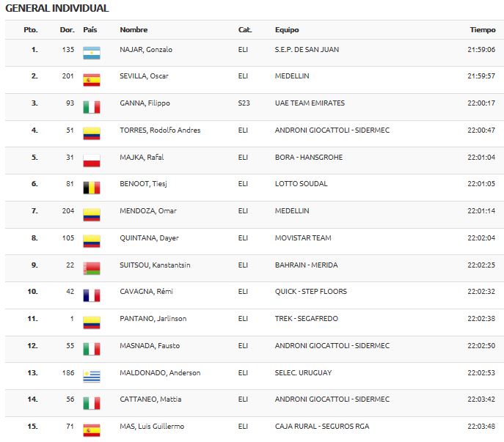Open rider name NAJAR, Gonzalo
504x442 pixels.
[146, 49]
